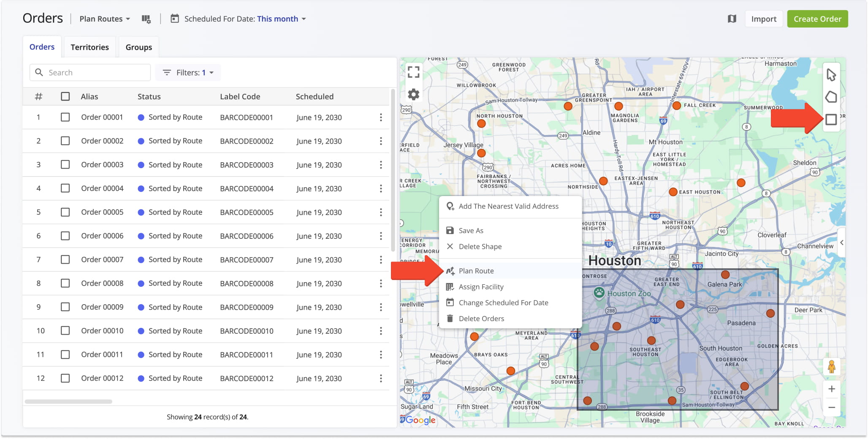Switch to the Territories tab
The height and width of the screenshot is (439, 868).
pos(90,47)
